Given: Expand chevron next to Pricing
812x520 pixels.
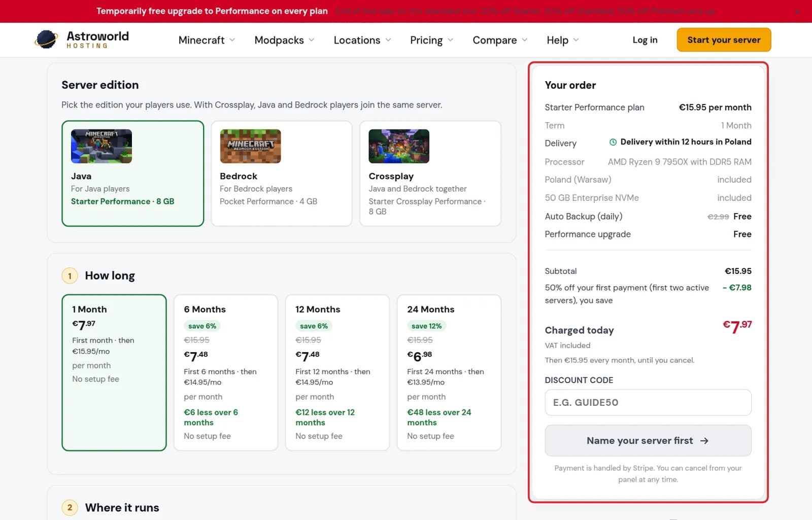Looking at the screenshot, I should point(450,40).
